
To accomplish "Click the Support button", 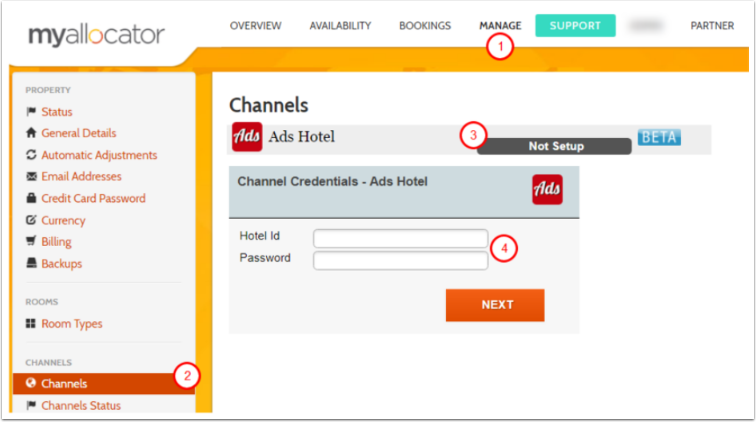I will 575,26.
